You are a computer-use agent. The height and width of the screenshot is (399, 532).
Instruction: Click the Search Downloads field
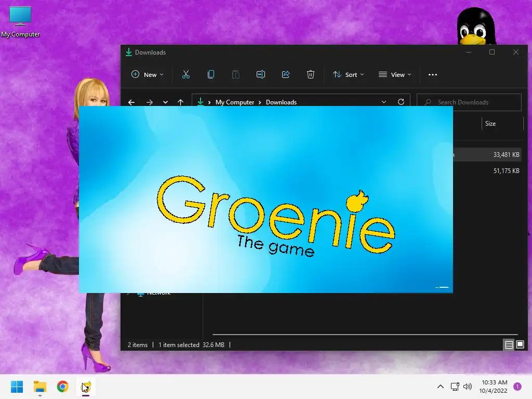tap(469, 102)
